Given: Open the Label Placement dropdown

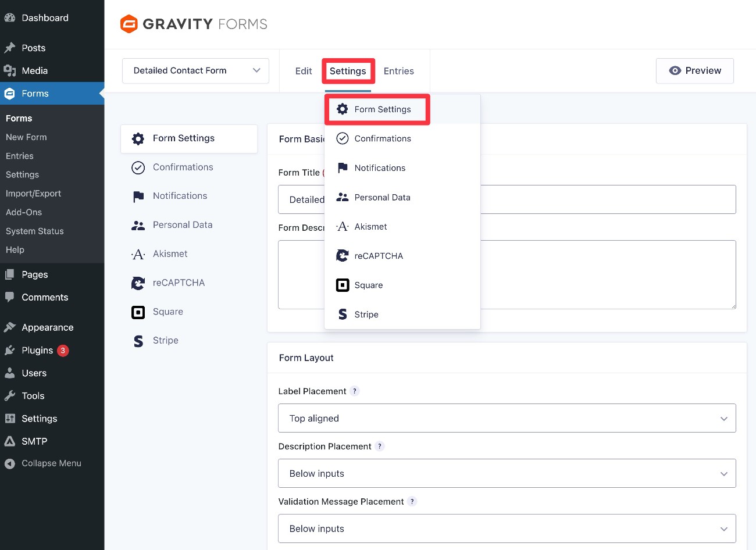Looking at the screenshot, I should tap(506, 418).
